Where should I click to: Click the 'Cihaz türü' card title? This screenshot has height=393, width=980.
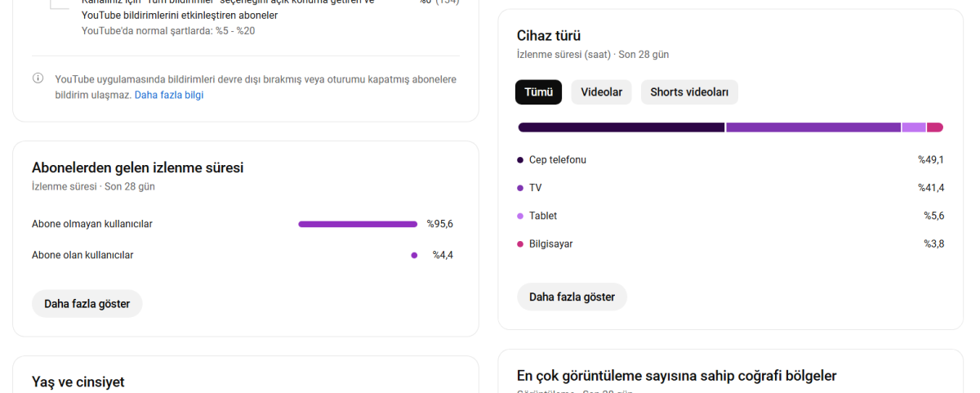[x=549, y=35]
